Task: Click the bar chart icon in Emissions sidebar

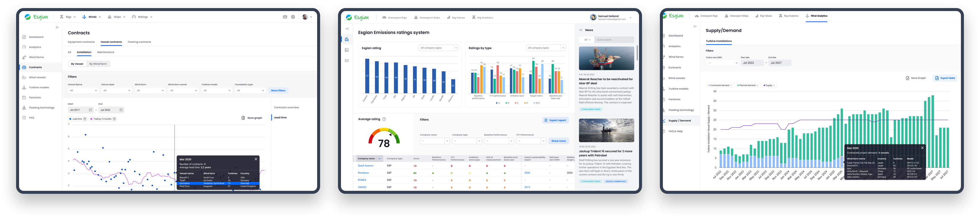Action: point(347,39)
